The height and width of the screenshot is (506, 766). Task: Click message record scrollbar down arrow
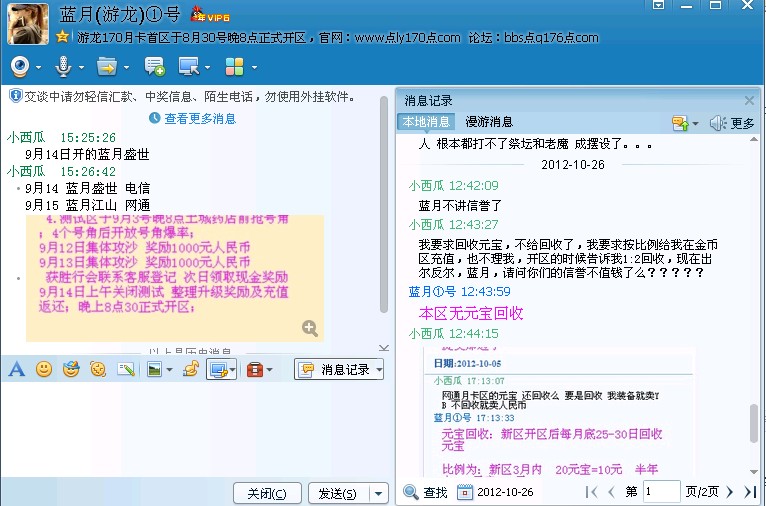coord(754,472)
